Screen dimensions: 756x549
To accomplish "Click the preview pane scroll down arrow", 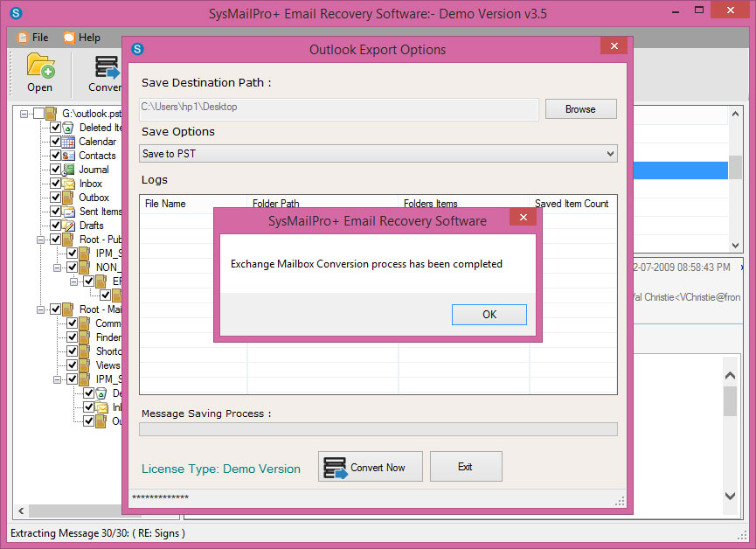I will point(730,496).
